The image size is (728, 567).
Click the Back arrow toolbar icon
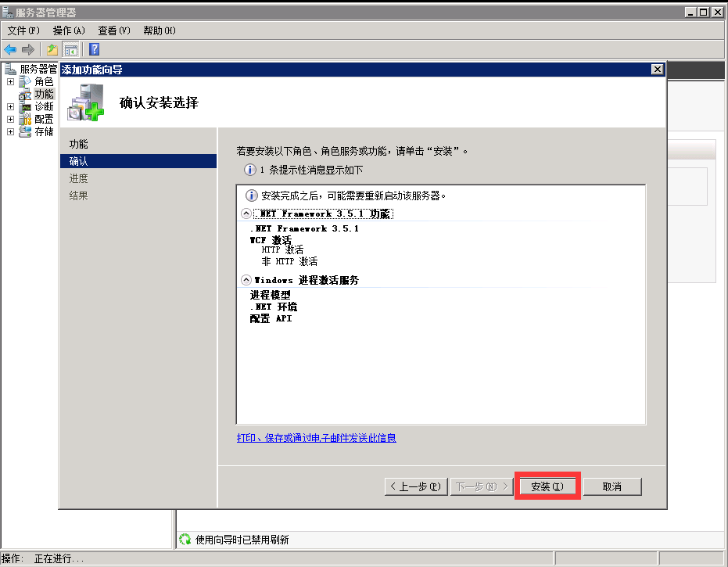tap(11, 49)
